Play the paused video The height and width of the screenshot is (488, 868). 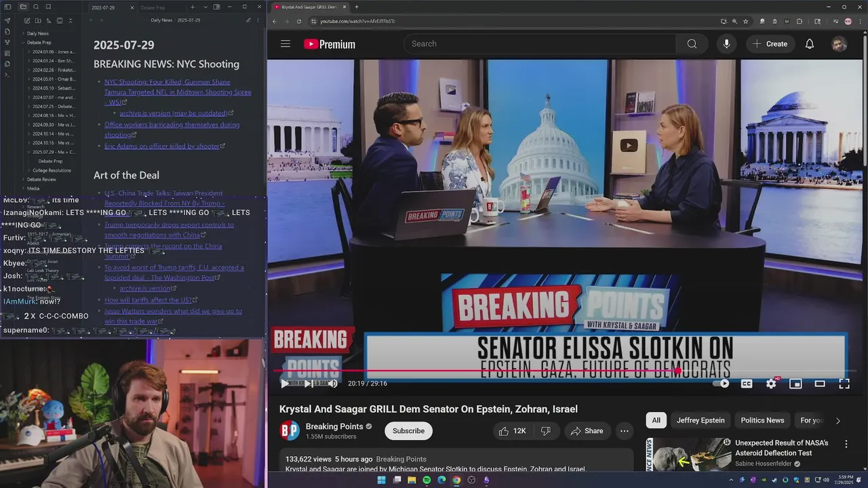pyautogui.click(x=284, y=384)
